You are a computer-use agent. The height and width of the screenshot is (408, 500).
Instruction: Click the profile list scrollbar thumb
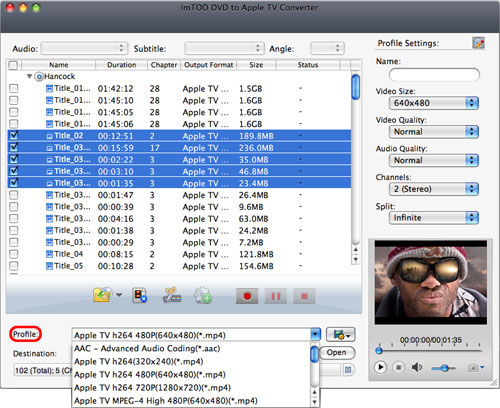[x=314, y=354]
